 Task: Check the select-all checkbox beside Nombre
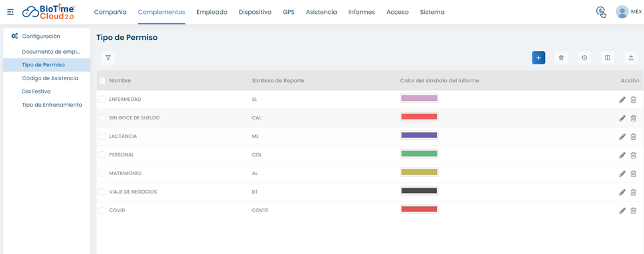click(x=102, y=81)
